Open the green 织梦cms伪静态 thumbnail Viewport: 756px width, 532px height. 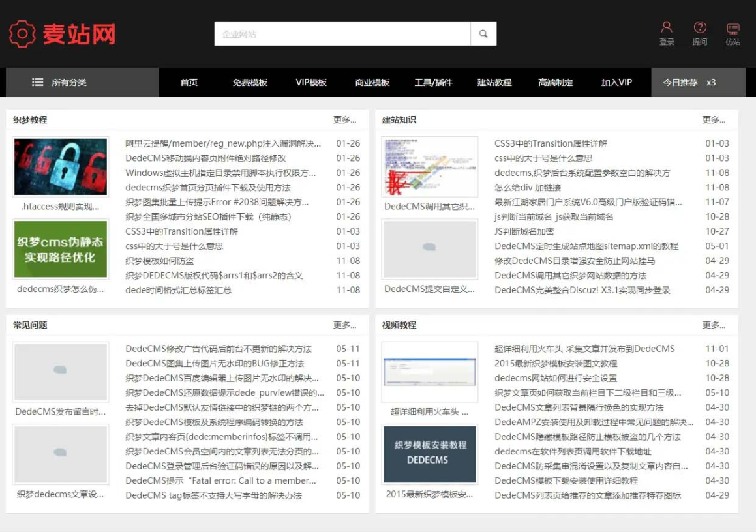click(61, 249)
